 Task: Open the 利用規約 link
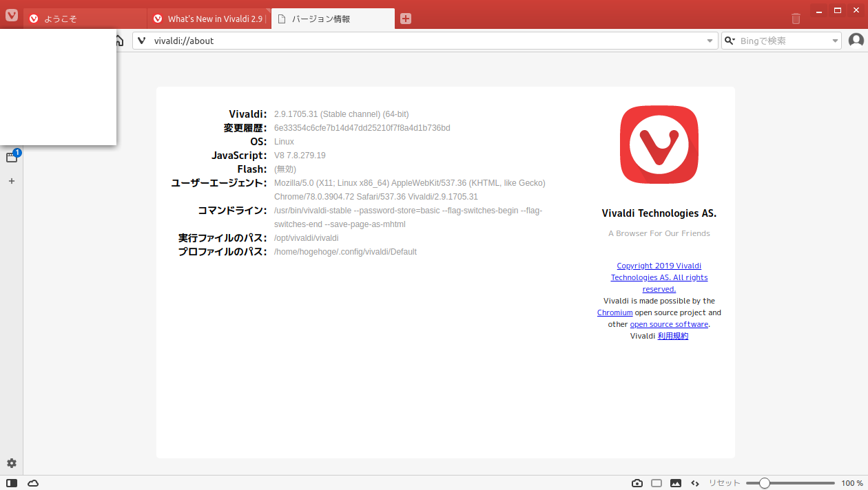(673, 336)
